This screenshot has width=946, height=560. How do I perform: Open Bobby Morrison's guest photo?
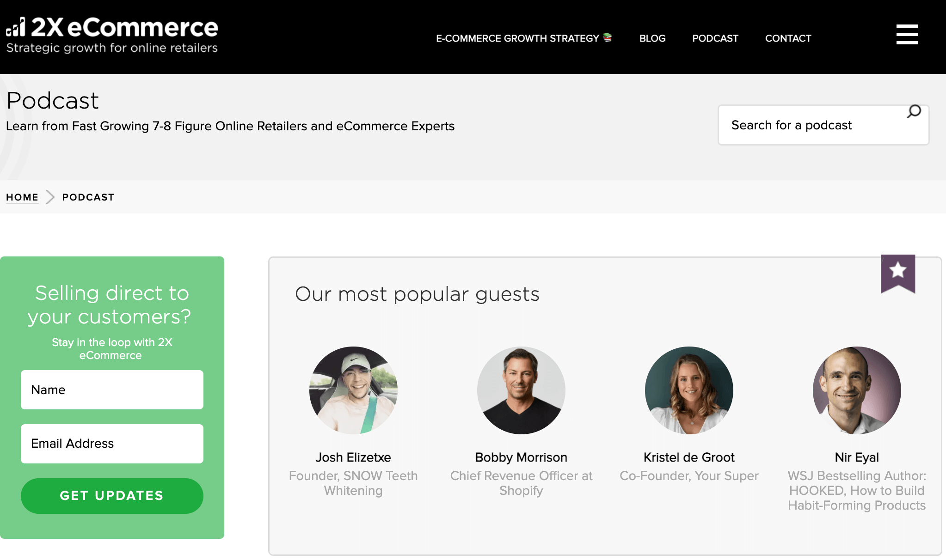click(x=521, y=390)
